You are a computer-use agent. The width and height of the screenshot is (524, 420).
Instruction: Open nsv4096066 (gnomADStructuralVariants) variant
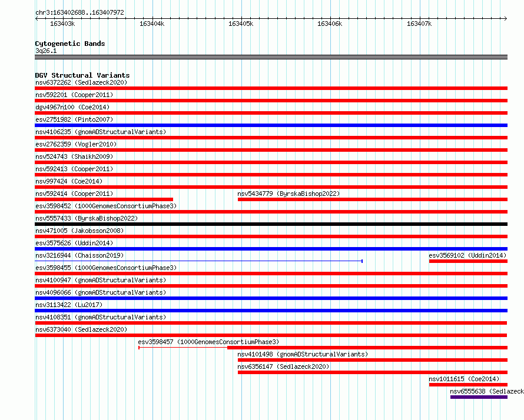pos(101,292)
